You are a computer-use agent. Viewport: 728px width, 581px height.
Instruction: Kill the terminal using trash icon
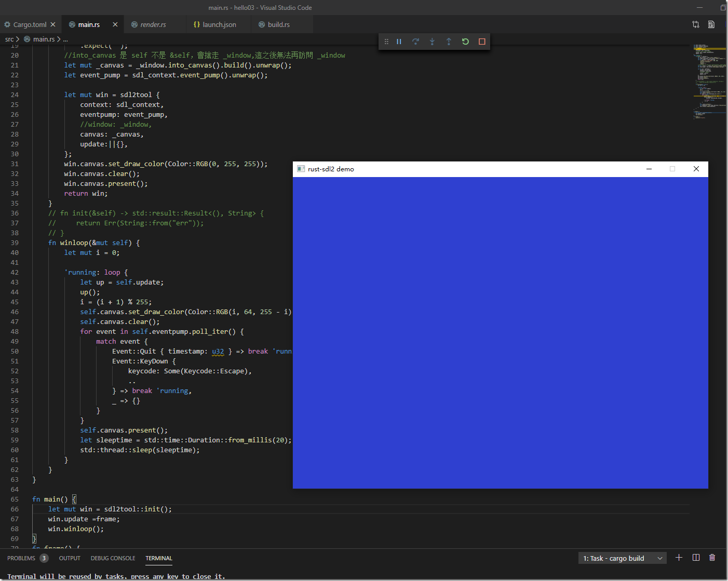coord(712,558)
